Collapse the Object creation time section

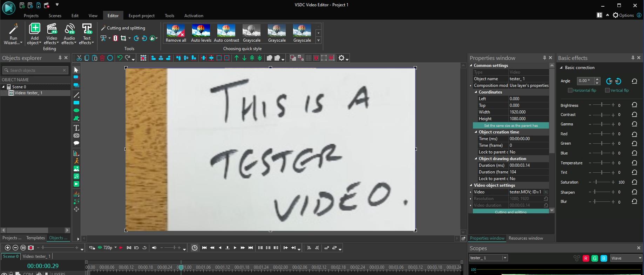click(x=476, y=132)
